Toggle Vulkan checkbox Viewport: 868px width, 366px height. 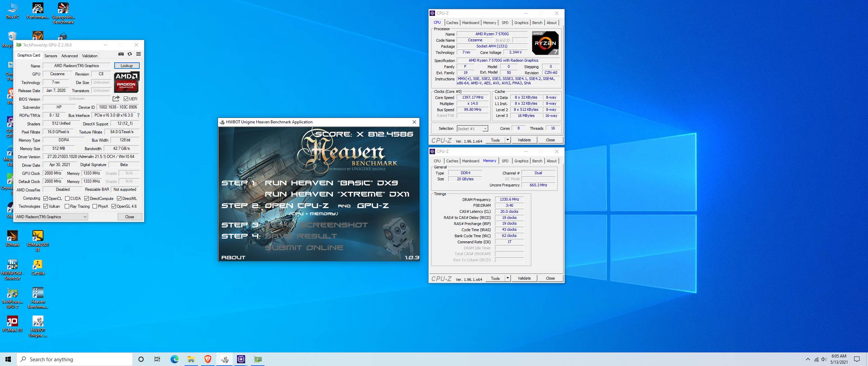click(46, 206)
